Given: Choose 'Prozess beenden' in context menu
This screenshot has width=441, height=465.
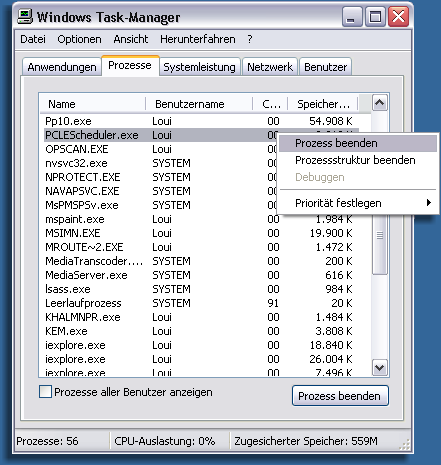Looking at the screenshot, I should coord(358,143).
